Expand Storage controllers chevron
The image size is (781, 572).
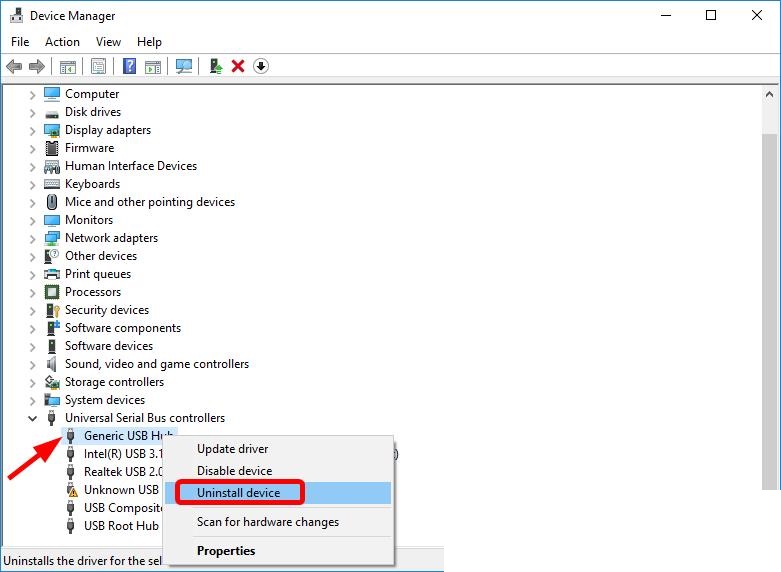pyautogui.click(x=32, y=383)
